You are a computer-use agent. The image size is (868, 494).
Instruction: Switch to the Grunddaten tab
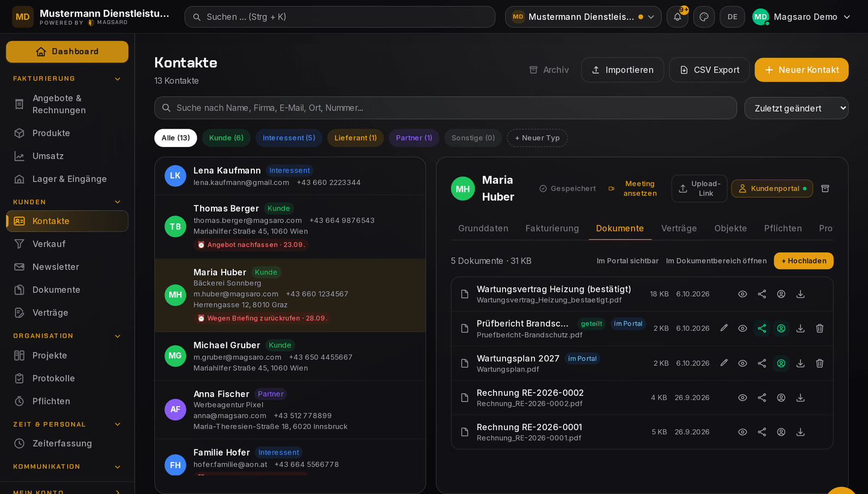click(x=483, y=228)
